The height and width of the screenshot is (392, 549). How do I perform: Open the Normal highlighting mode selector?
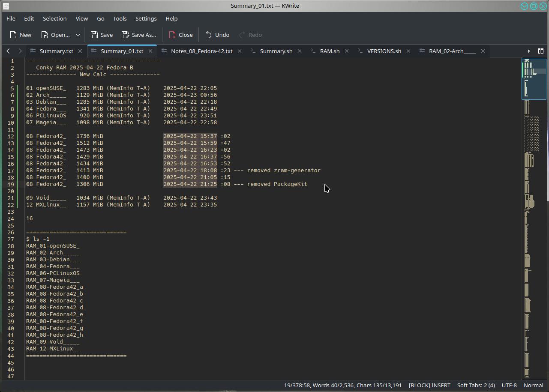click(x=533, y=385)
